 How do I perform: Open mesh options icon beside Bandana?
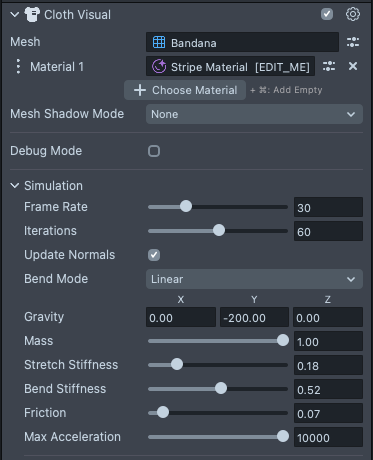tap(353, 42)
